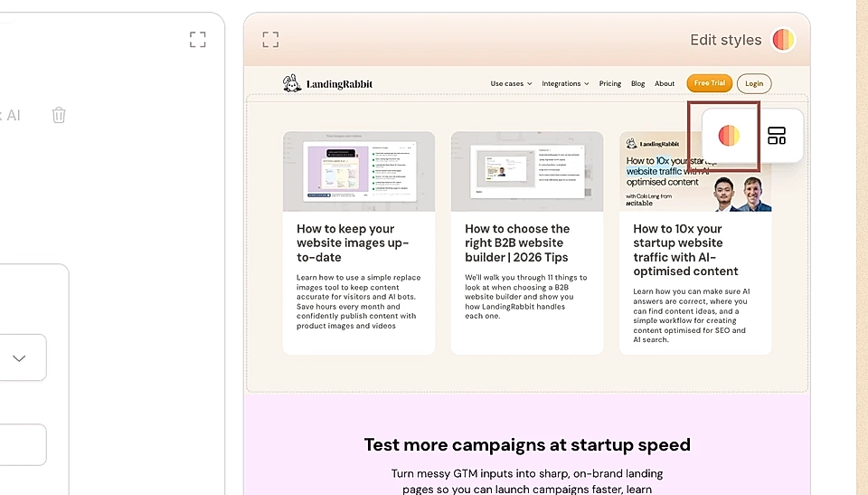868x495 pixels.
Task: Open the Integrations dropdown menu
Action: [565, 83]
